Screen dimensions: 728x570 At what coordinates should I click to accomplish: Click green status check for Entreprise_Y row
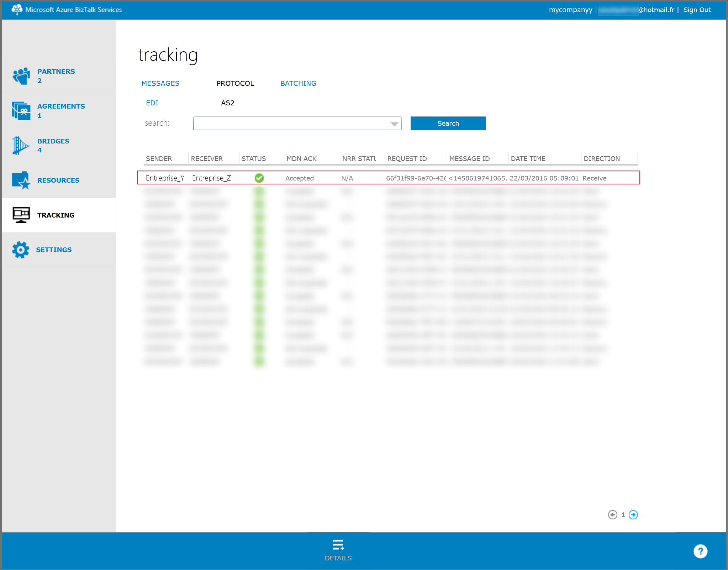(259, 178)
